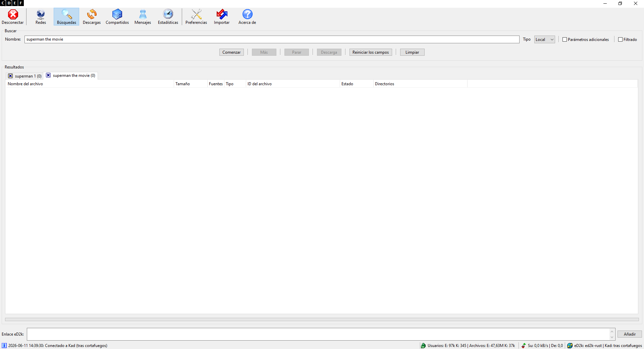Open the Mensajes messages view
The height and width of the screenshot is (349, 644).
tap(143, 17)
